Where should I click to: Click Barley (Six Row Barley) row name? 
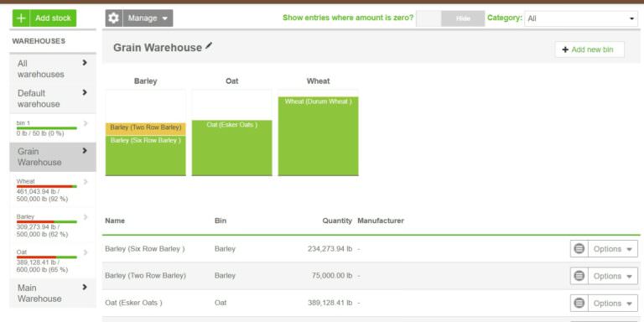coord(145,249)
